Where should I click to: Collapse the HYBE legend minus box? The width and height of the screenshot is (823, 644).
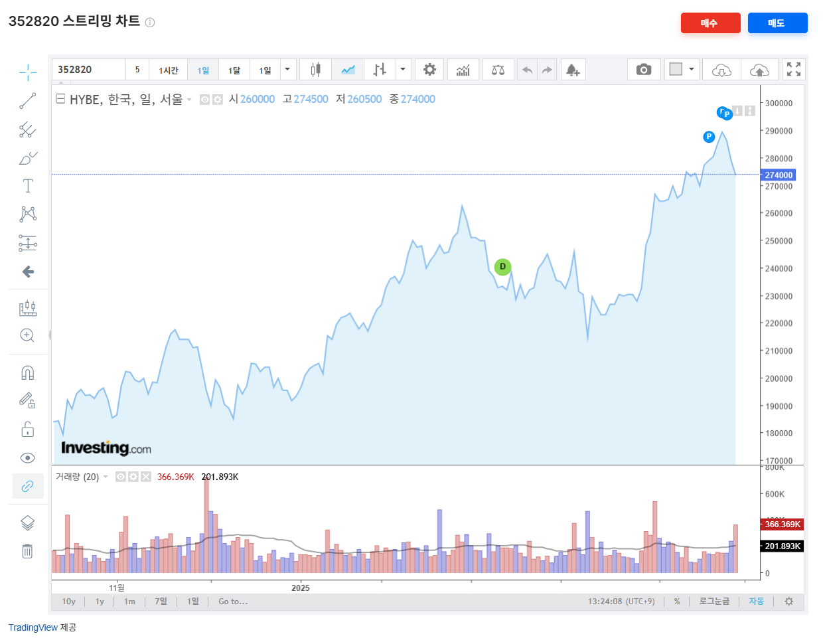(x=60, y=99)
